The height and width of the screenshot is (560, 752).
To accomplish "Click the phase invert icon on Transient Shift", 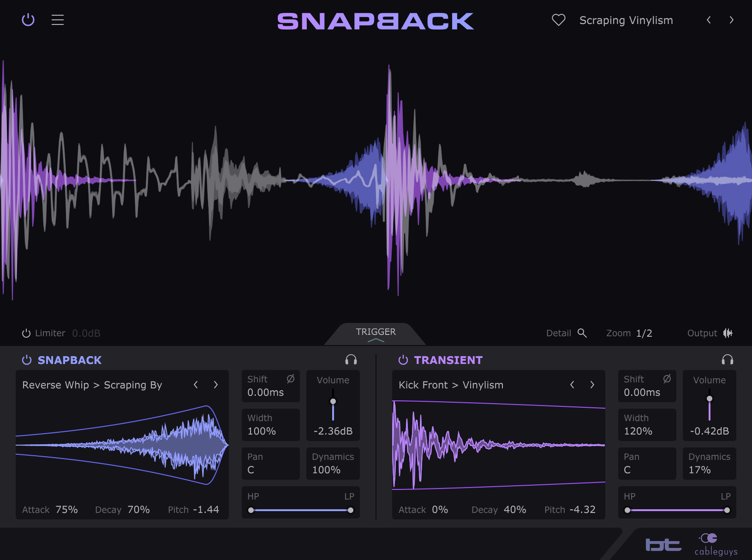I will [666, 379].
